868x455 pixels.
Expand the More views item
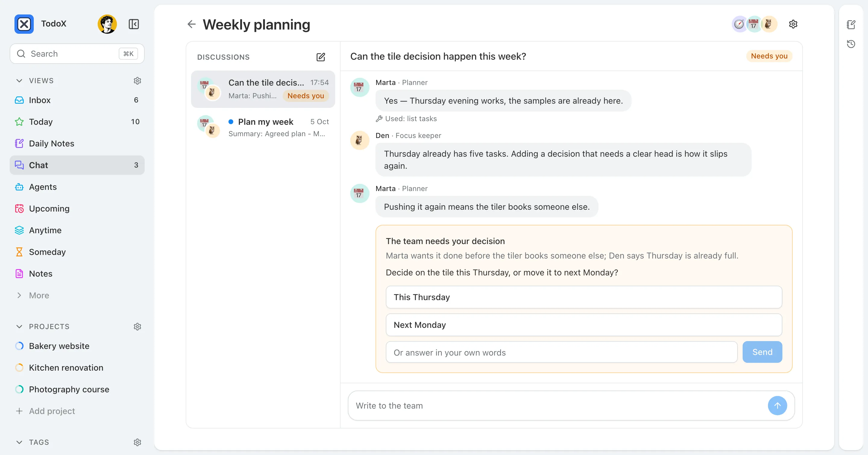coord(77,295)
